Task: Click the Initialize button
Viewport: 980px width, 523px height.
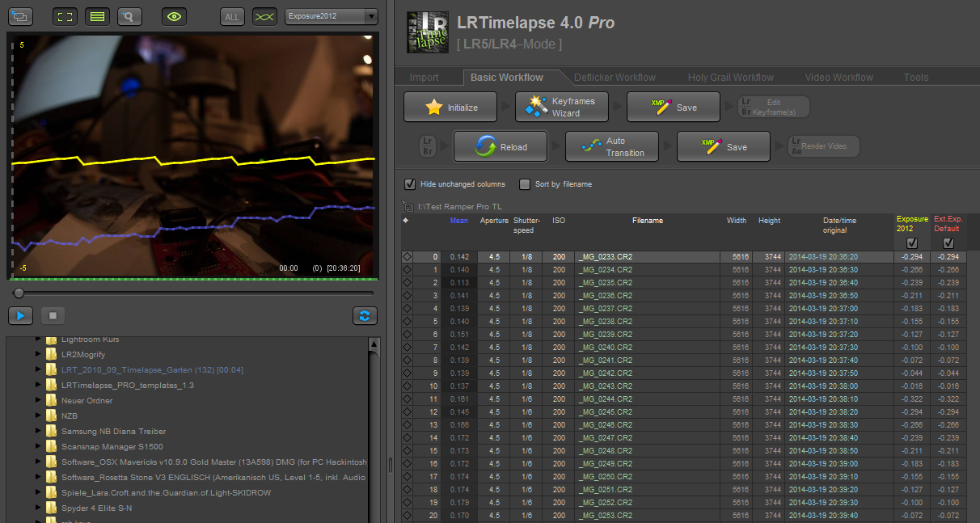Action: [x=450, y=107]
